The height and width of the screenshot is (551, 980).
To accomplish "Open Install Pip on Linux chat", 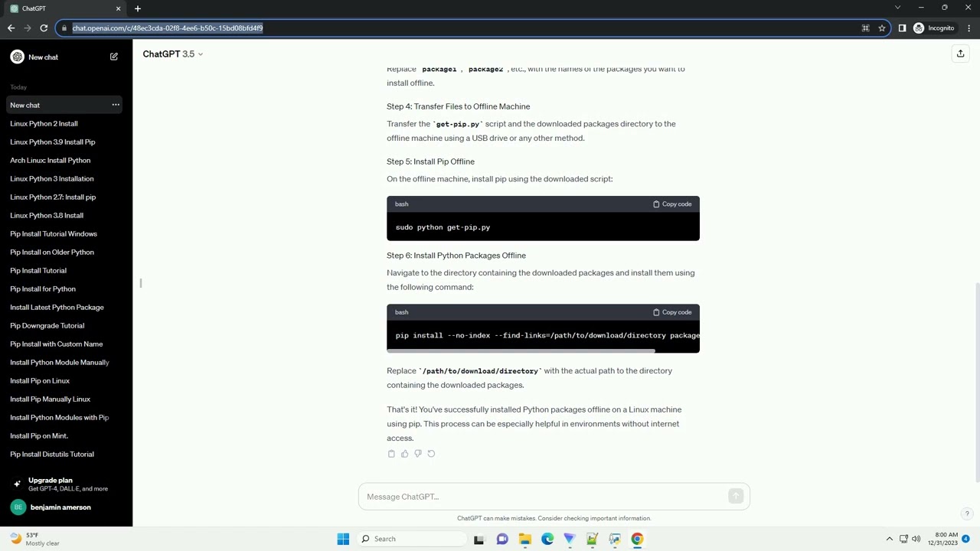I will coord(40,380).
